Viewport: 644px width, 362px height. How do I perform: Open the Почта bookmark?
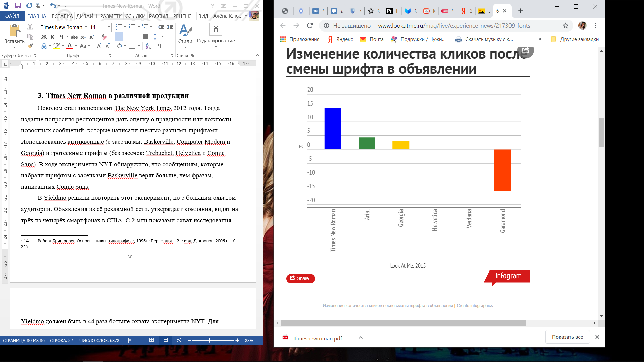tap(371, 39)
